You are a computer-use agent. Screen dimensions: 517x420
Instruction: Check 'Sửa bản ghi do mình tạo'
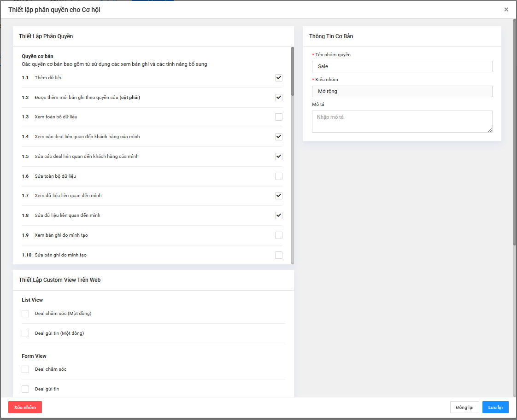[279, 255]
